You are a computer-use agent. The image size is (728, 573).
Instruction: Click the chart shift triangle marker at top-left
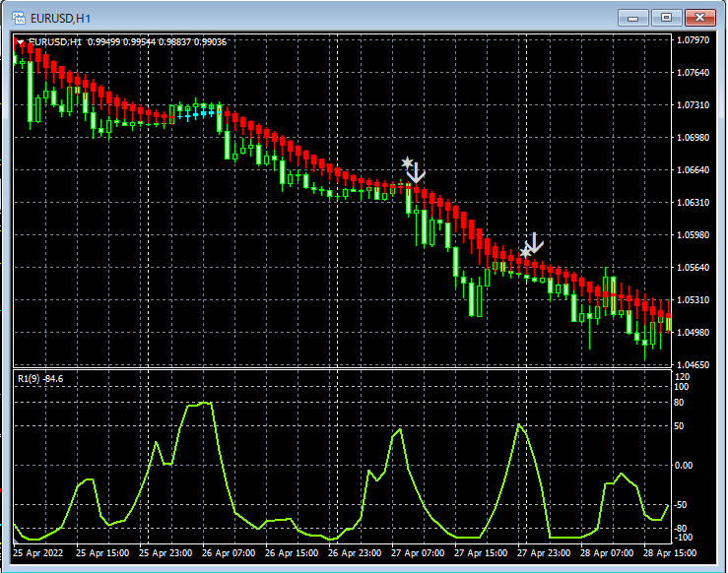click(x=20, y=42)
